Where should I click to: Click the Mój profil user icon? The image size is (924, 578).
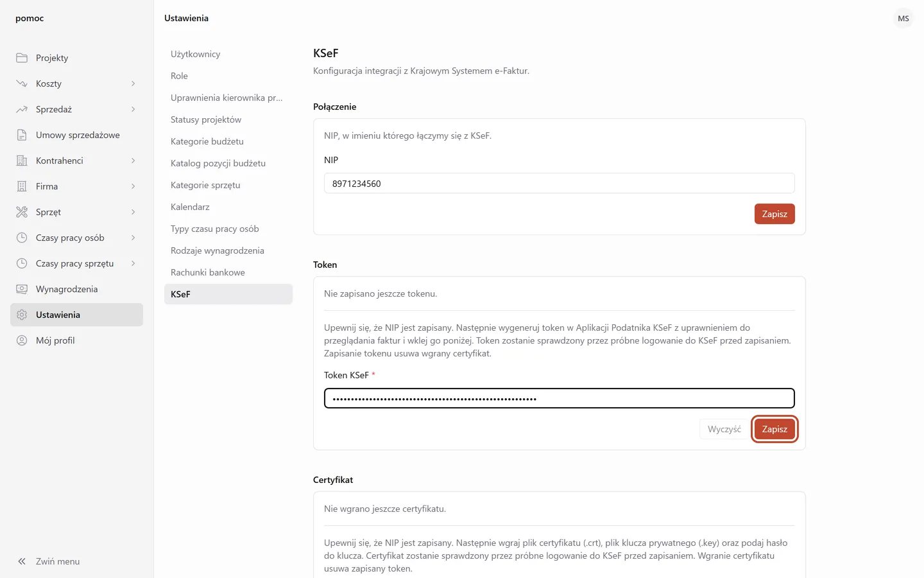coord(22,340)
